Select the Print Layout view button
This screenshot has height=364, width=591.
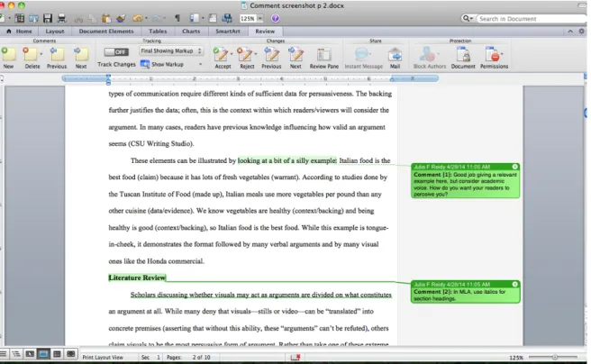point(43,354)
